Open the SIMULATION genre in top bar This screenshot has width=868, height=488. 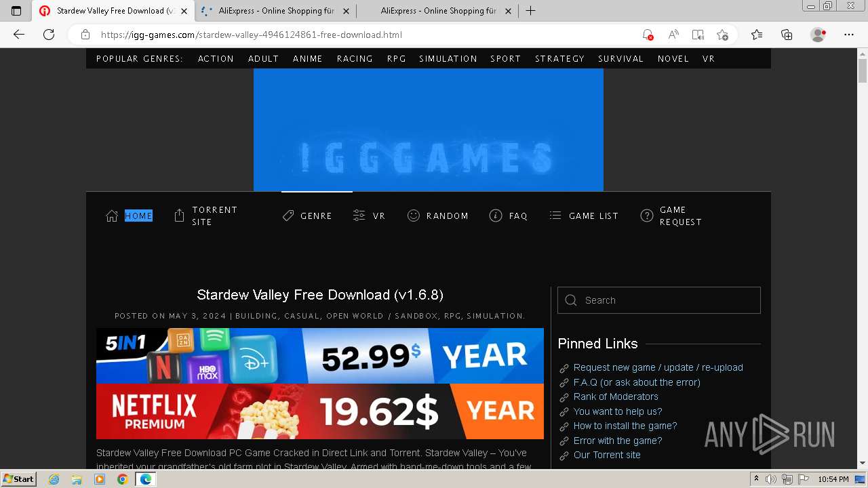click(448, 59)
